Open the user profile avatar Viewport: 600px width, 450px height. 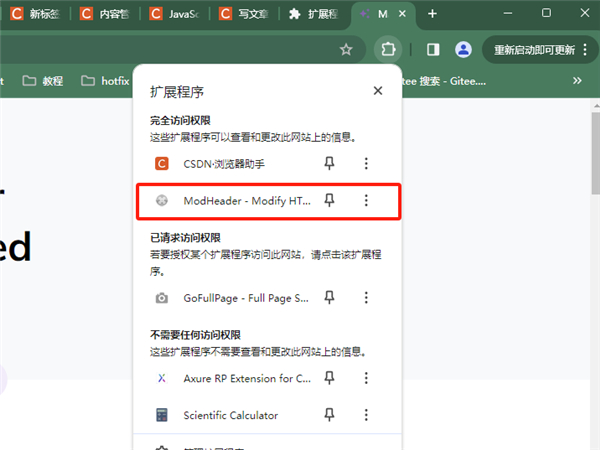(x=463, y=49)
